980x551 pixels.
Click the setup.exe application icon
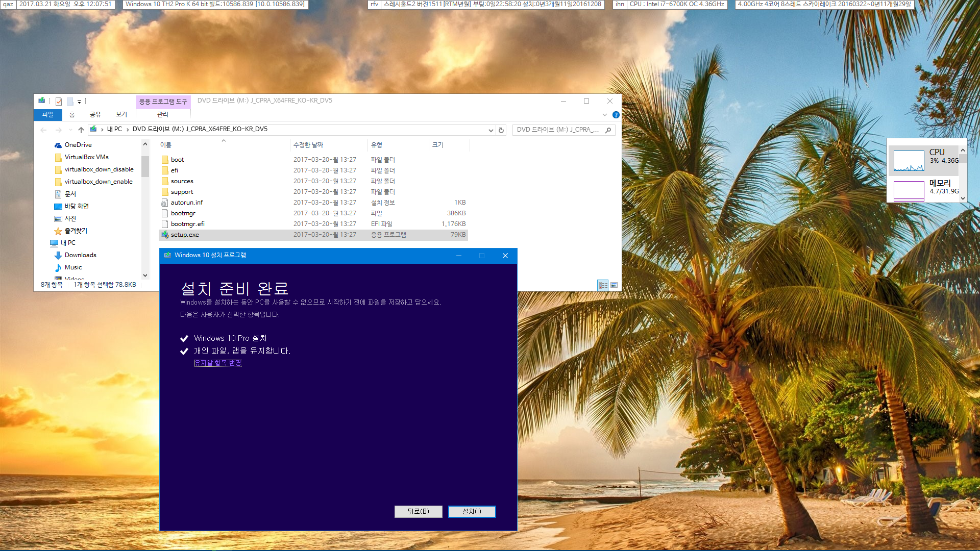pos(165,234)
